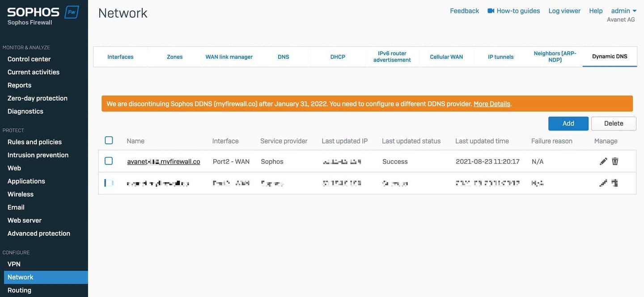Check the avanet myfirewall.co row checkbox
The width and height of the screenshot is (644, 297).
click(109, 161)
